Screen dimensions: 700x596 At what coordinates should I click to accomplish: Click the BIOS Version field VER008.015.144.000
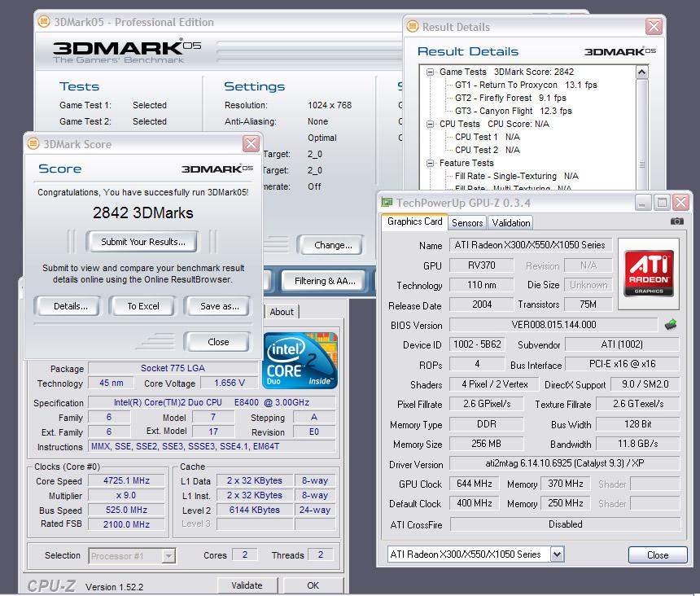[553, 325]
